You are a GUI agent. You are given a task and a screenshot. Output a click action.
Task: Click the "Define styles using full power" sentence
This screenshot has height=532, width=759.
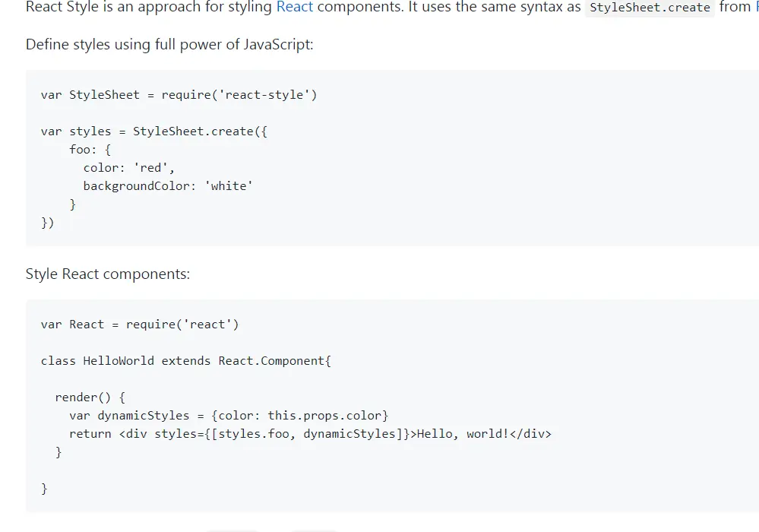point(169,45)
